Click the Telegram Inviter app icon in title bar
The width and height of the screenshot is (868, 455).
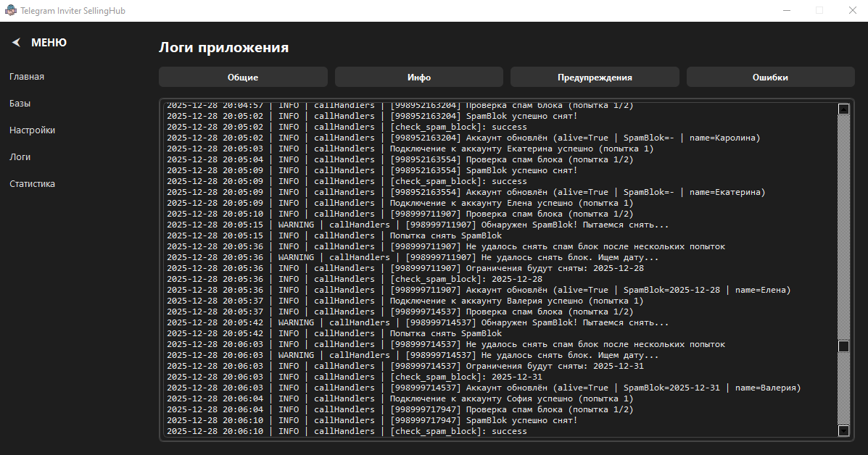pos(11,11)
